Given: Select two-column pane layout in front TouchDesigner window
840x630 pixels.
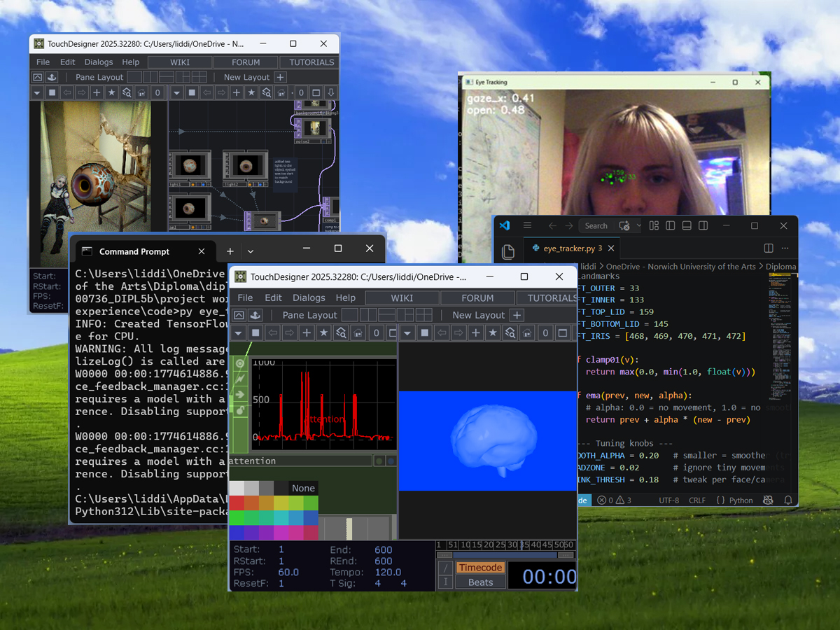Looking at the screenshot, I should click(368, 315).
